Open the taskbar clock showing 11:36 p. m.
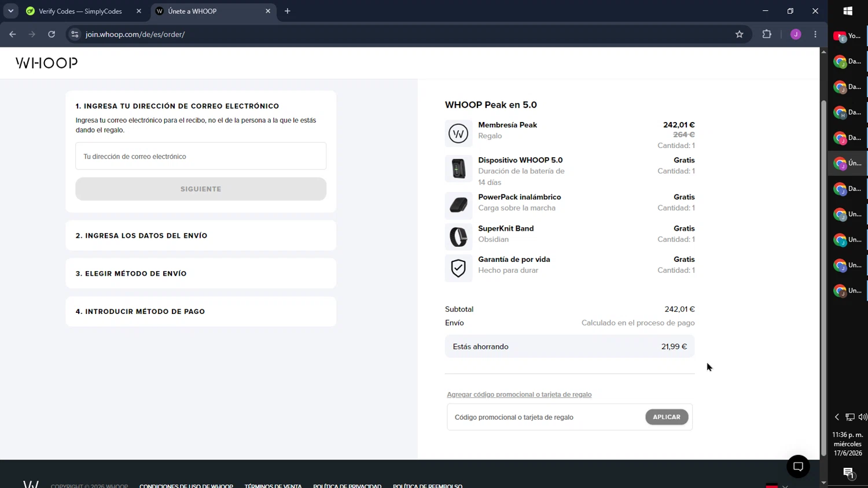Viewport: 868px width, 488px height. (848, 444)
